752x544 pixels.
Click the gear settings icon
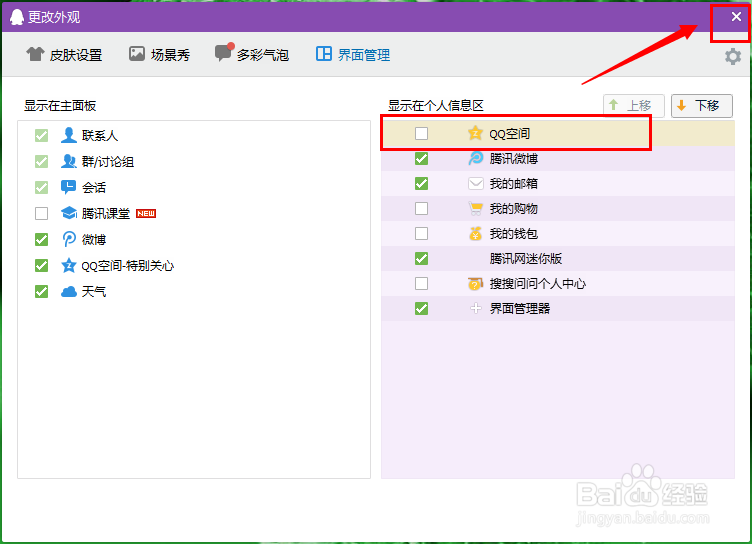732,57
